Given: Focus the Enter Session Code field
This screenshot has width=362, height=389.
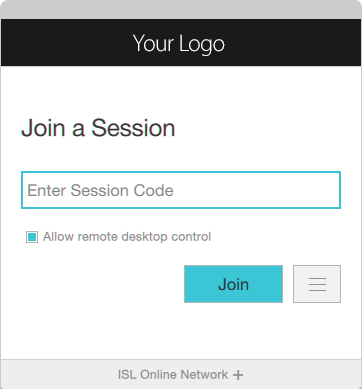Looking at the screenshot, I should [x=181, y=190].
